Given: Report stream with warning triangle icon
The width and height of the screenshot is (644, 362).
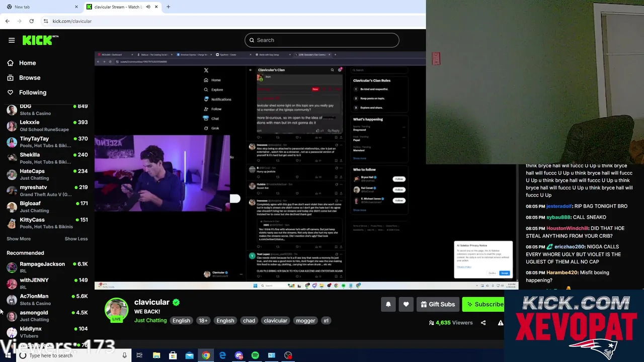Looking at the screenshot, I should [500, 323].
